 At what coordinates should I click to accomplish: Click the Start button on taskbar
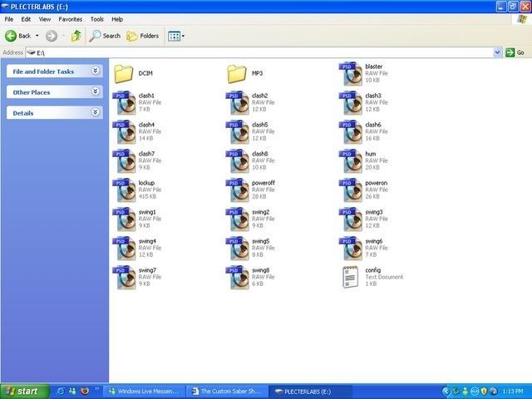(x=22, y=391)
